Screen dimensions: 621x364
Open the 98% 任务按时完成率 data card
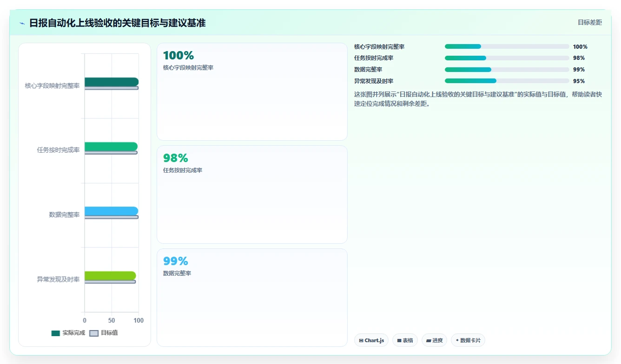coord(252,195)
